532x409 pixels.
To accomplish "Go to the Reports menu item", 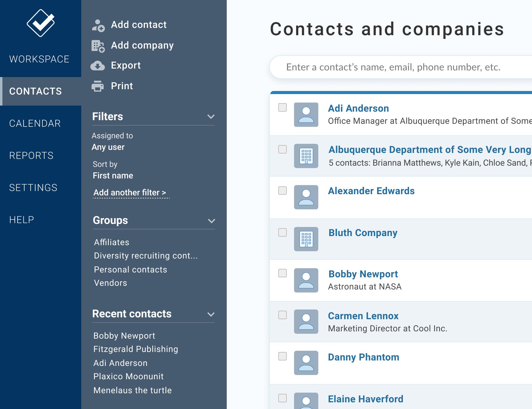I will [31, 156].
